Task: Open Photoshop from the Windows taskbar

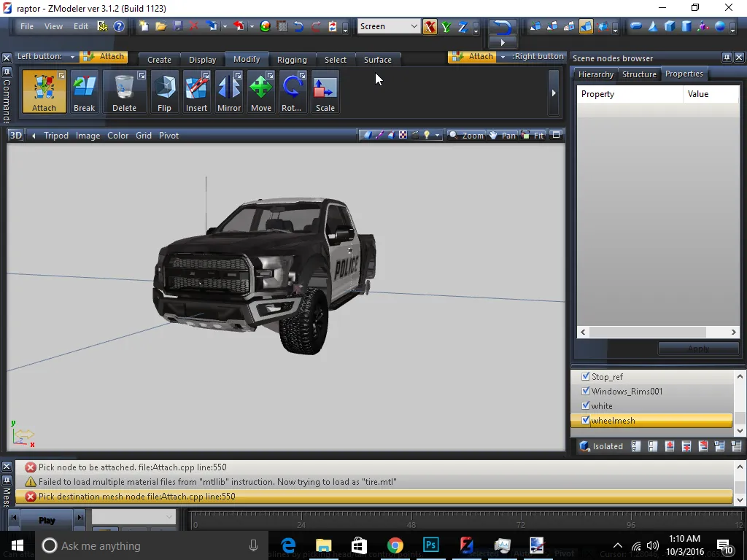Action: [430, 545]
